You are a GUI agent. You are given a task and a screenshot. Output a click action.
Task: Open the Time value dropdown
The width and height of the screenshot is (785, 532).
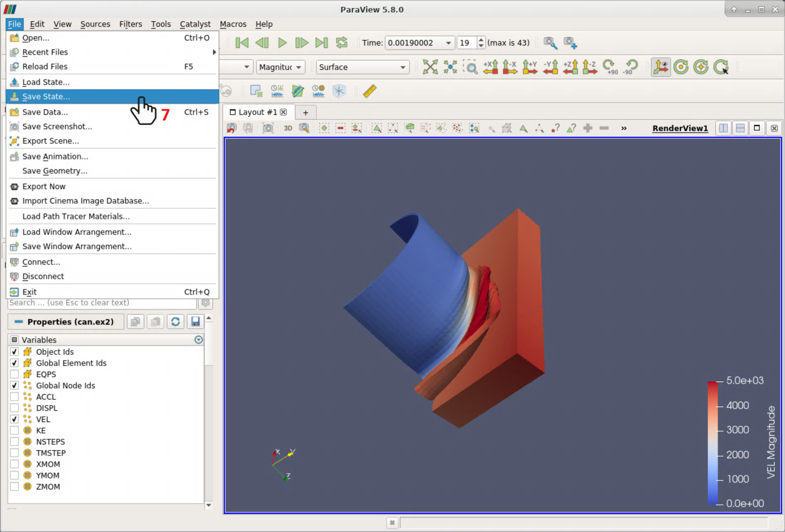pyautogui.click(x=448, y=43)
